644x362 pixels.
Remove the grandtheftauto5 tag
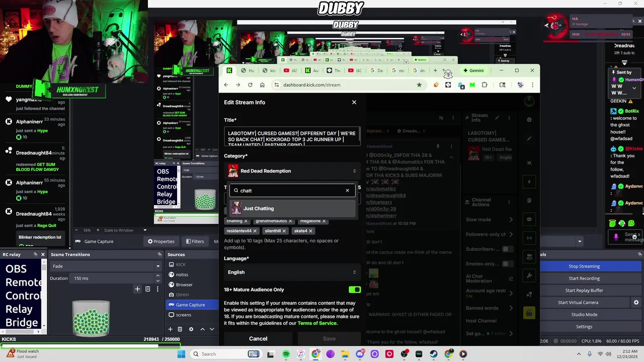[290, 221]
